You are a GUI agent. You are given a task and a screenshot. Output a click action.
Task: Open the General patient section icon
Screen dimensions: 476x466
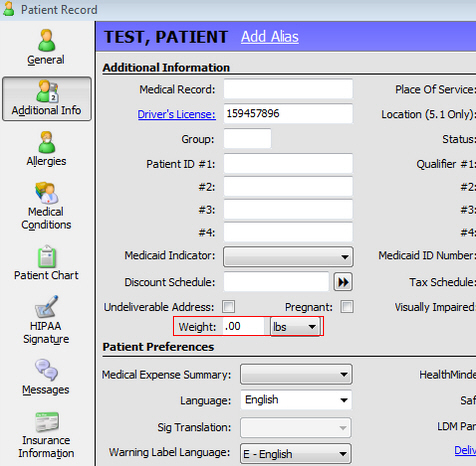pos(46,40)
